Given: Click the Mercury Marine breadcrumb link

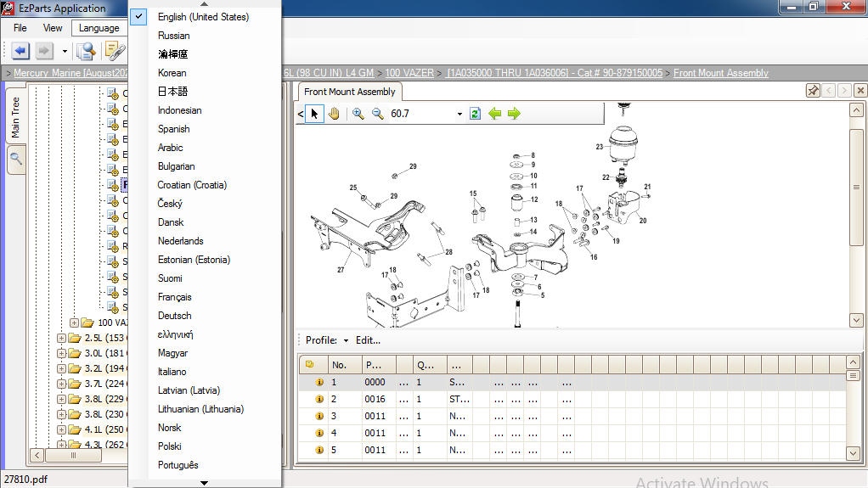Looking at the screenshot, I should click(x=70, y=73).
